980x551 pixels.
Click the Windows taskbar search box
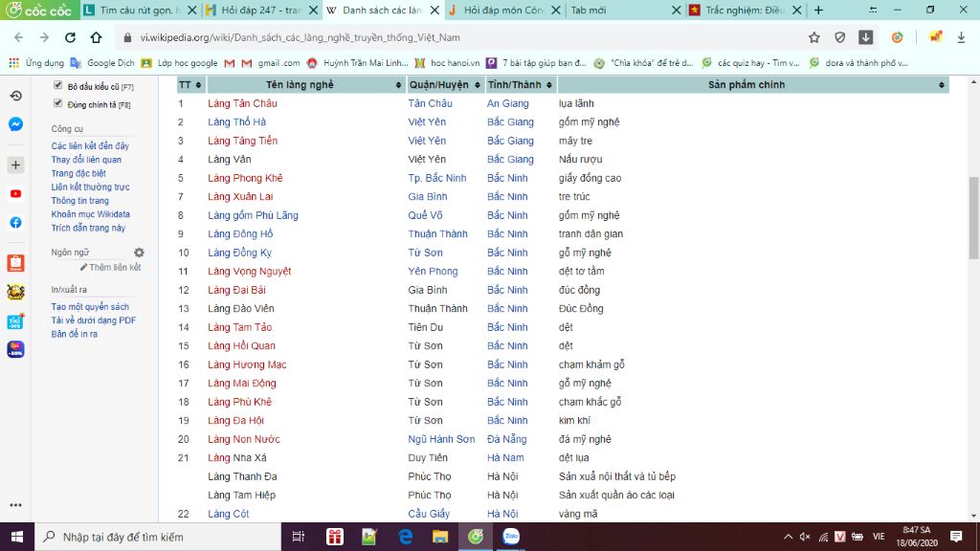156,537
